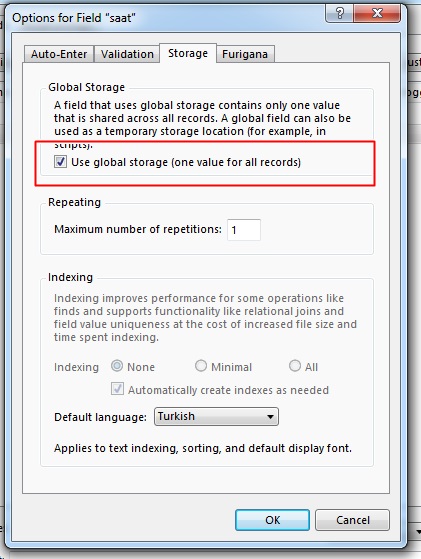Switch to the Auto-Enter tab

click(59, 54)
